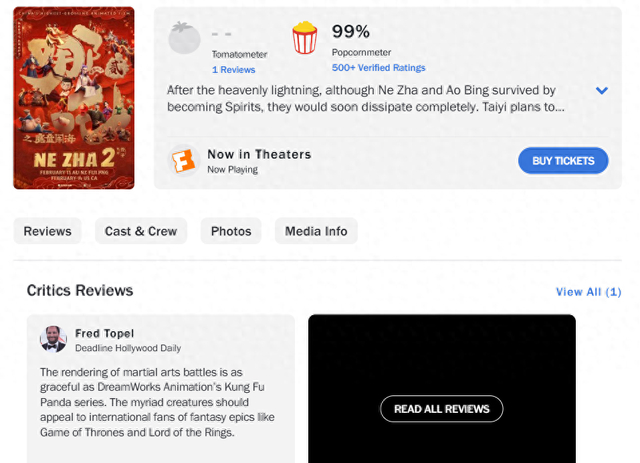Click View All (1) critics reviews link
Screen dimensions: 640x463
click(x=588, y=292)
